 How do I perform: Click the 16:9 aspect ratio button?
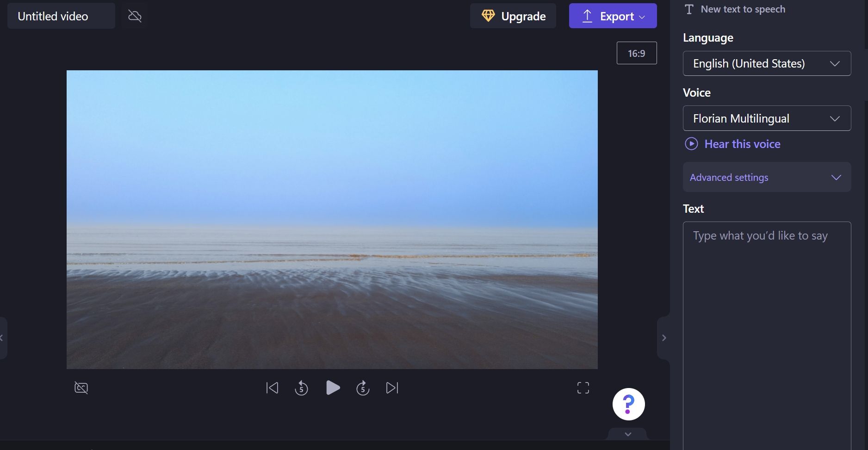coord(637,53)
